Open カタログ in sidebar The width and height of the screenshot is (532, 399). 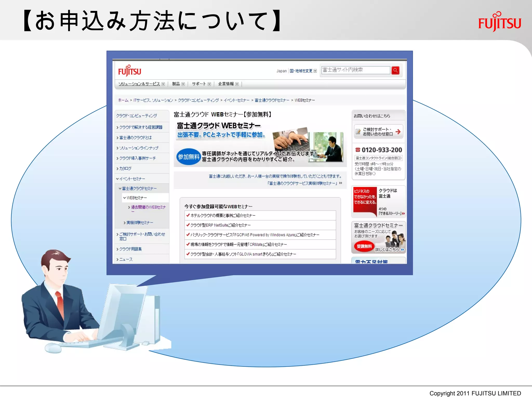(125, 168)
